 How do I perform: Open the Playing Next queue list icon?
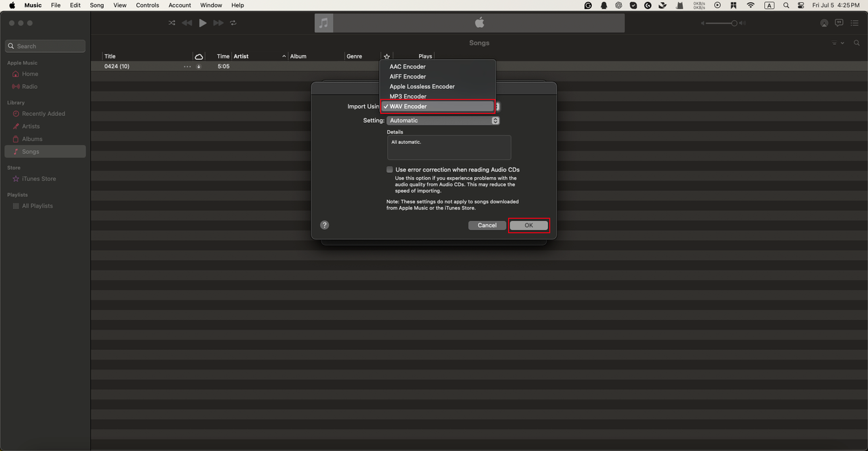pos(854,23)
